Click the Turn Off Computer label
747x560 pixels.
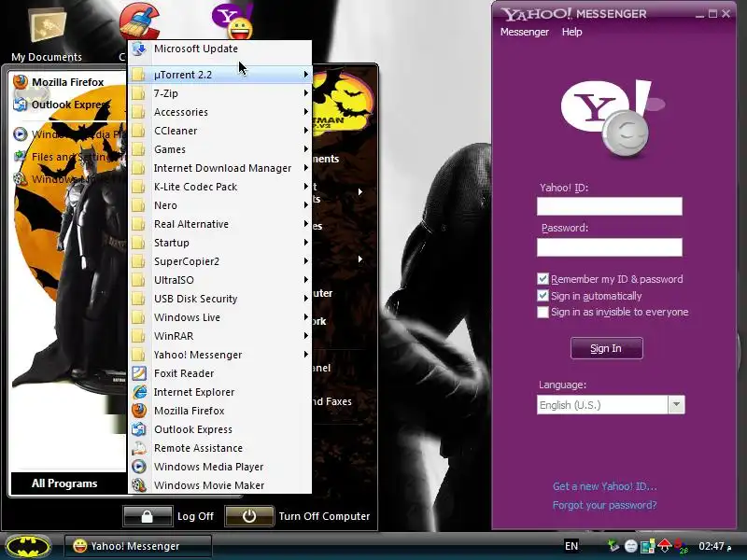tap(324, 516)
